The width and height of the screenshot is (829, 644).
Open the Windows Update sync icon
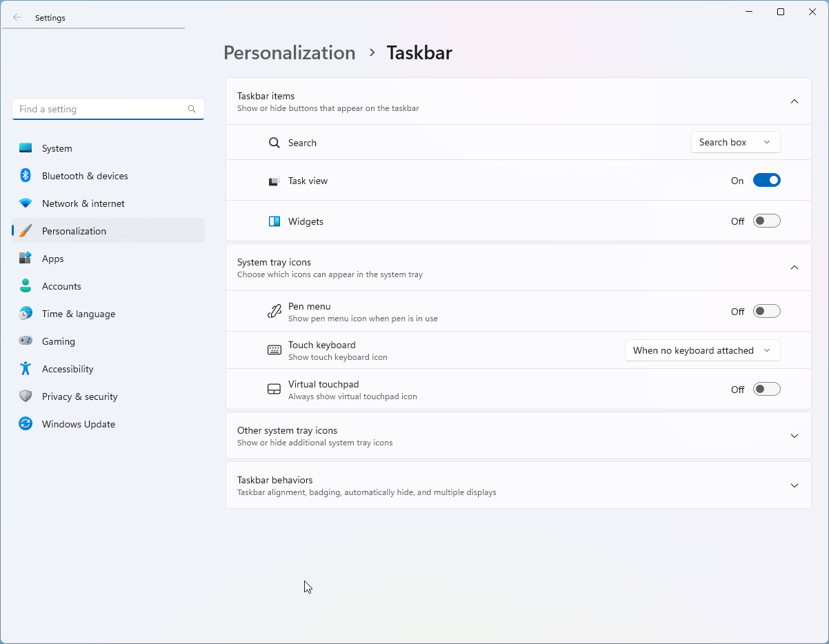click(x=26, y=424)
